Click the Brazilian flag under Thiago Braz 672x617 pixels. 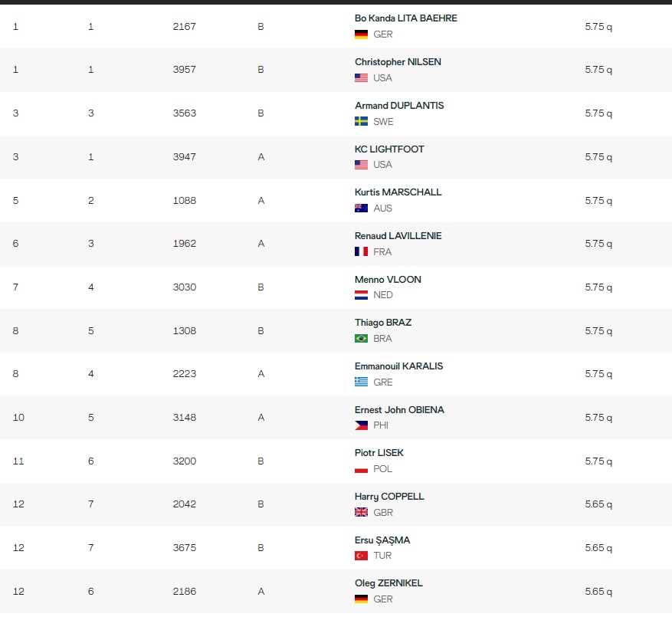pyautogui.click(x=361, y=339)
